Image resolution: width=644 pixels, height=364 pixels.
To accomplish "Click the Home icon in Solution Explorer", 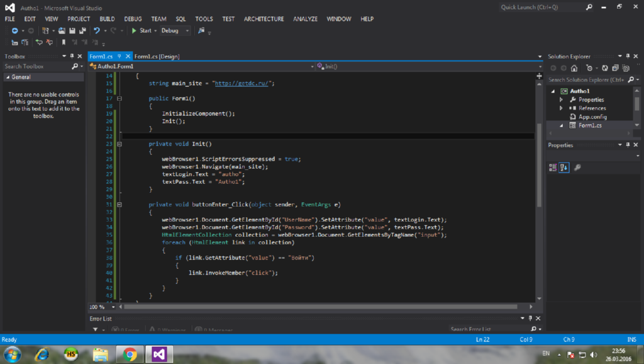I will click(574, 68).
